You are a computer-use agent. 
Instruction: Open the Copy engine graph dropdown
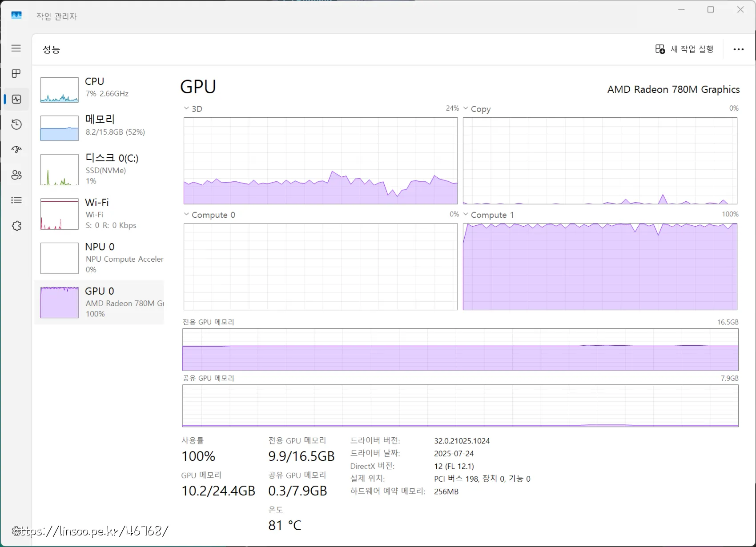pyautogui.click(x=466, y=108)
